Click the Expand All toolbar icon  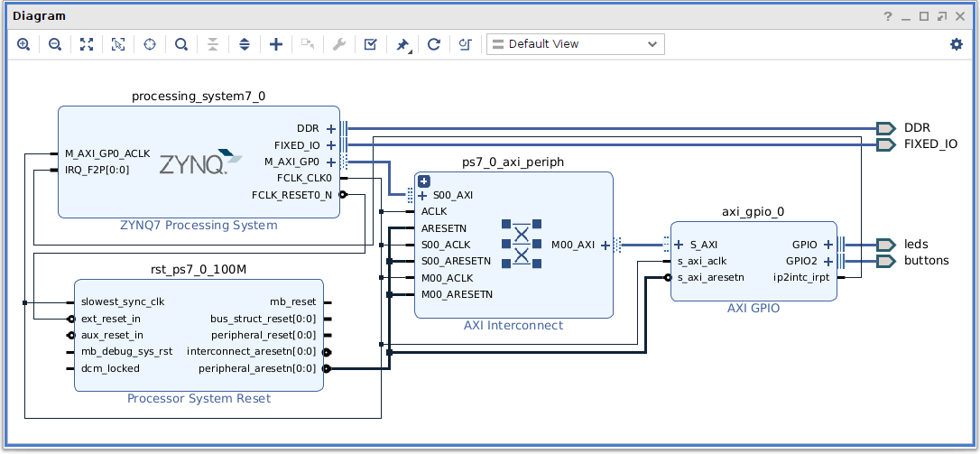(245, 44)
